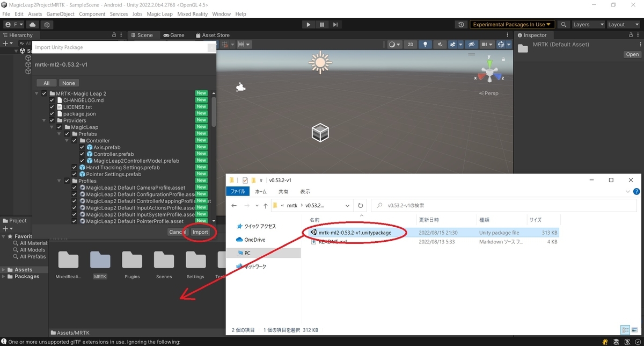Open the Assets menu

(x=35, y=14)
